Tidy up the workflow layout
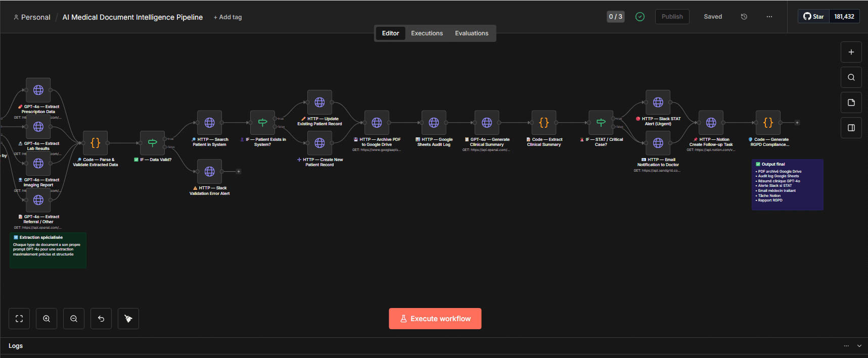868x358 pixels. (128, 319)
